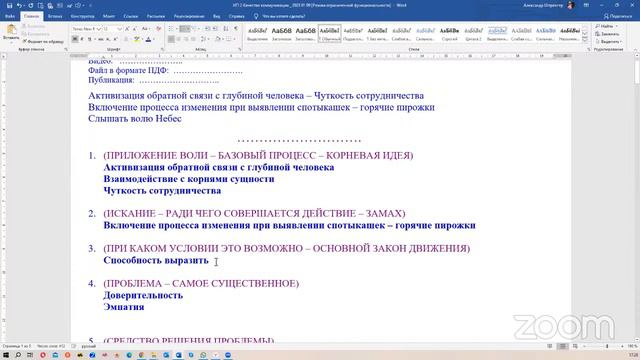This screenshot has width=640, height=360.
Task: Apply first Заголовок heading style
Action: [x=282, y=33]
